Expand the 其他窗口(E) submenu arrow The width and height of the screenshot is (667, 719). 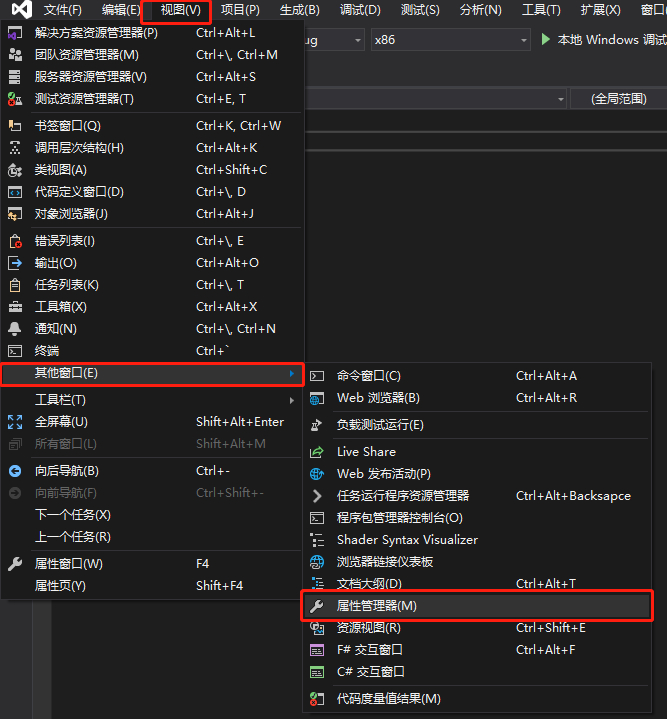tap(292, 373)
